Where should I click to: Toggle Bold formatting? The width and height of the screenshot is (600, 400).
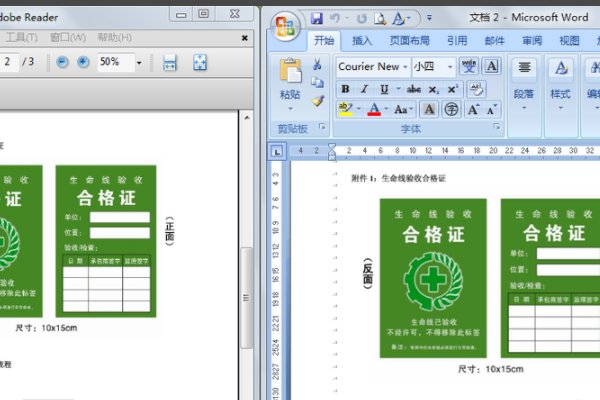(x=345, y=89)
